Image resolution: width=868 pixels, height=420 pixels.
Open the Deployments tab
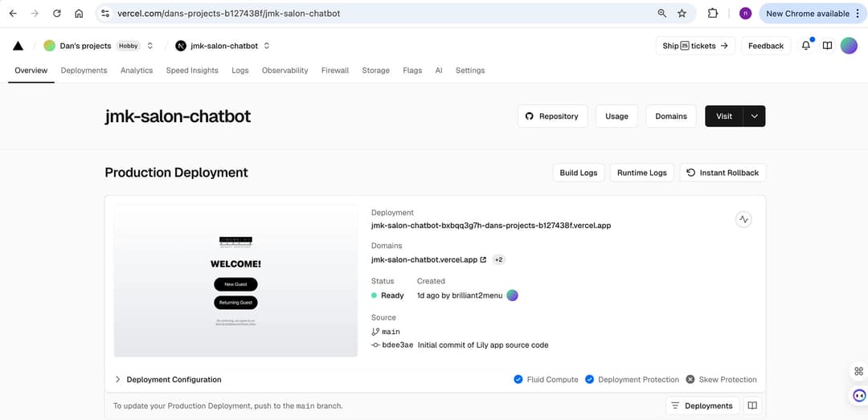[84, 71]
